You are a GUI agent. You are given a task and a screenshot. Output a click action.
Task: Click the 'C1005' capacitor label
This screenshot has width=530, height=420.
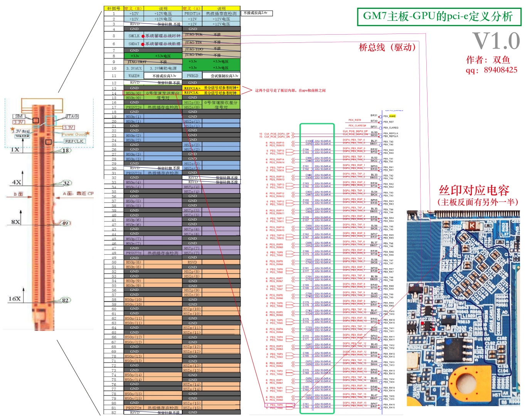click(309, 141)
